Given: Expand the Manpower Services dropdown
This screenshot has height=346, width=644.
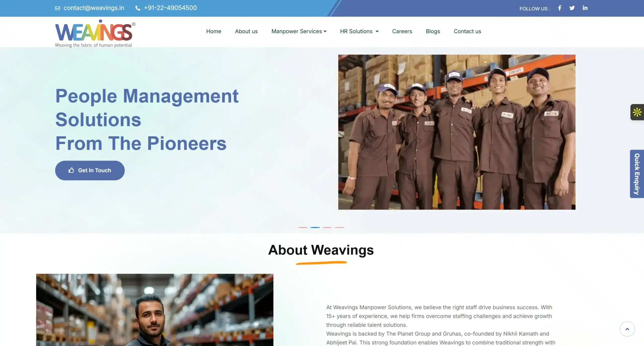Looking at the screenshot, I should (299, 31).
